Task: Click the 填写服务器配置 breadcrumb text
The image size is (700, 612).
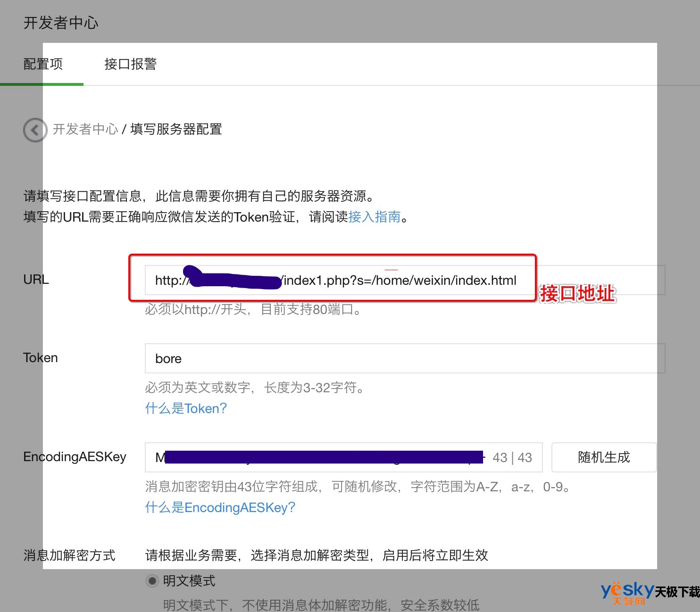Action: coord(176,129)
